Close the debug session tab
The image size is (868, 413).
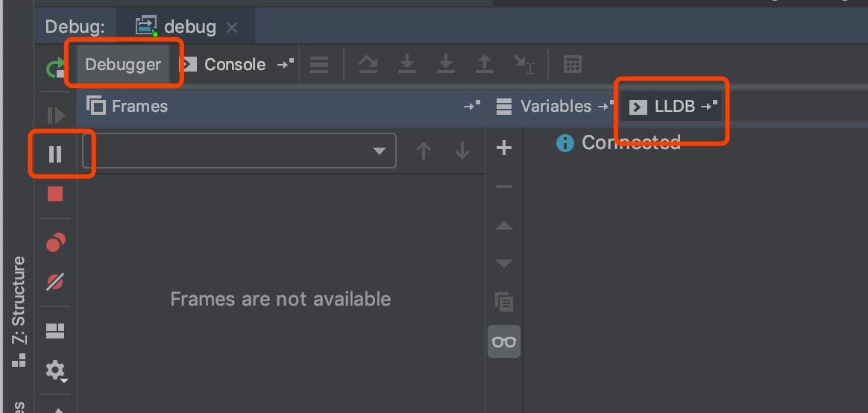232,28
